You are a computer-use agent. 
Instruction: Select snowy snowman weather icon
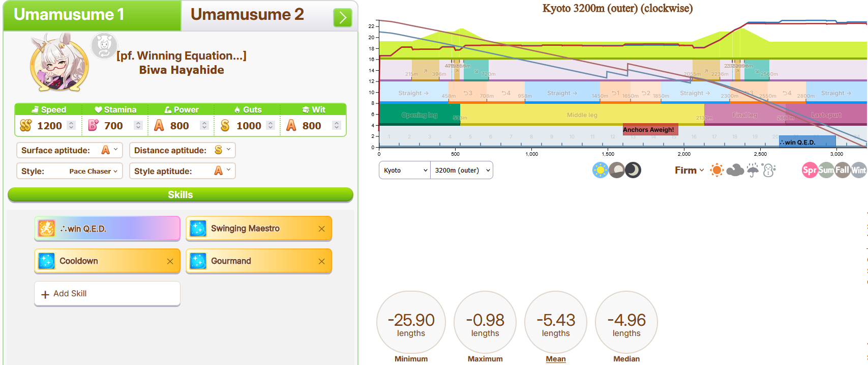[769, 170]
